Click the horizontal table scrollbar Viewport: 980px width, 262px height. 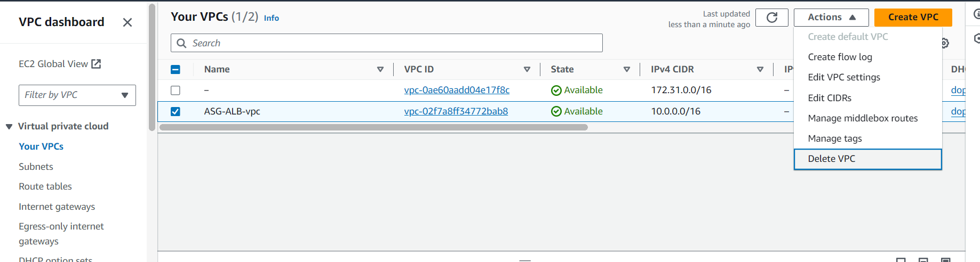coord(373,127)
